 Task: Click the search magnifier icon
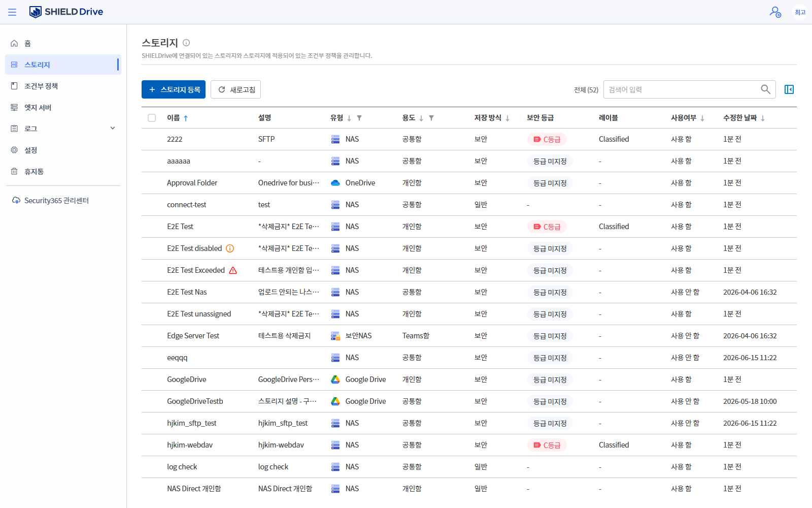pyautogui.click(x=765, y=89)
